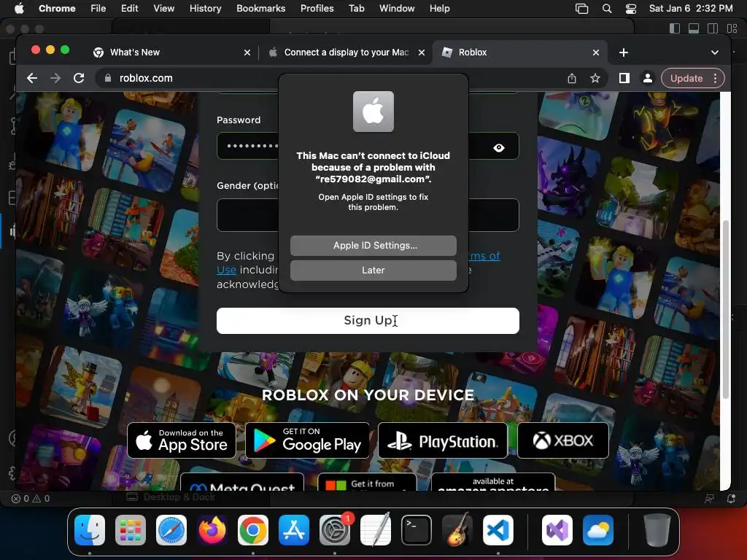Open Firefox from the Dock
This screenshot has height=560, width=747.
click(212, 530)
